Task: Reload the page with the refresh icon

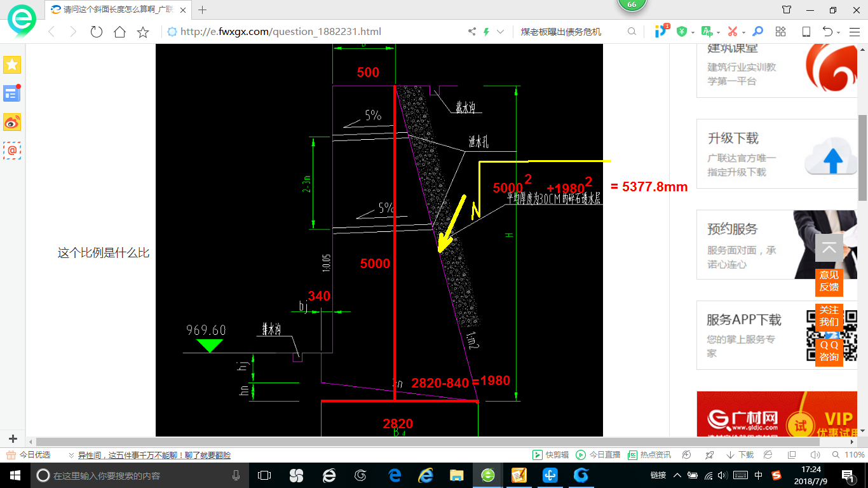Action: (x=97, y=31)
